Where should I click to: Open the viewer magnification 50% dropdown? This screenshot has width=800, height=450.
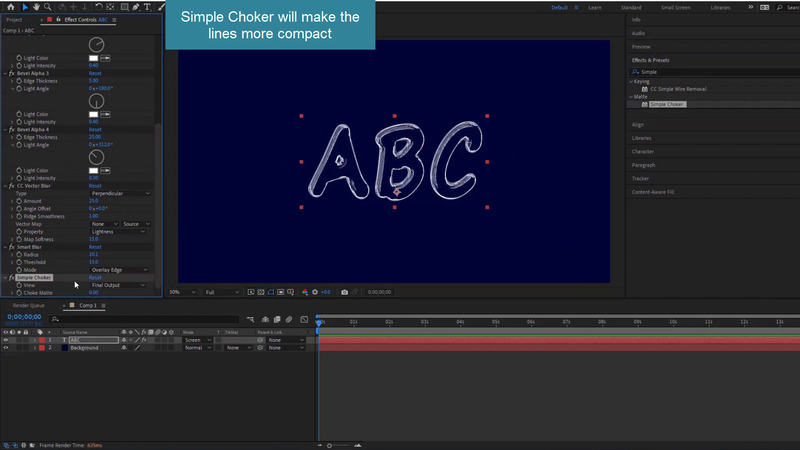[178, 292]
